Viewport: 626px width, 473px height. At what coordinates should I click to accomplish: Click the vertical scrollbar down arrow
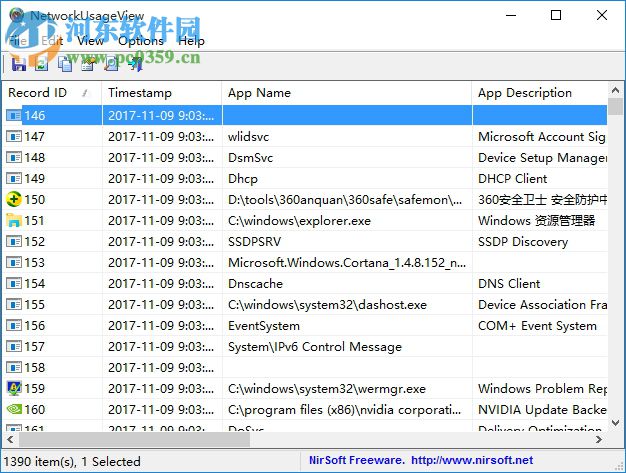pyautogui.click(x=615, y=422)
